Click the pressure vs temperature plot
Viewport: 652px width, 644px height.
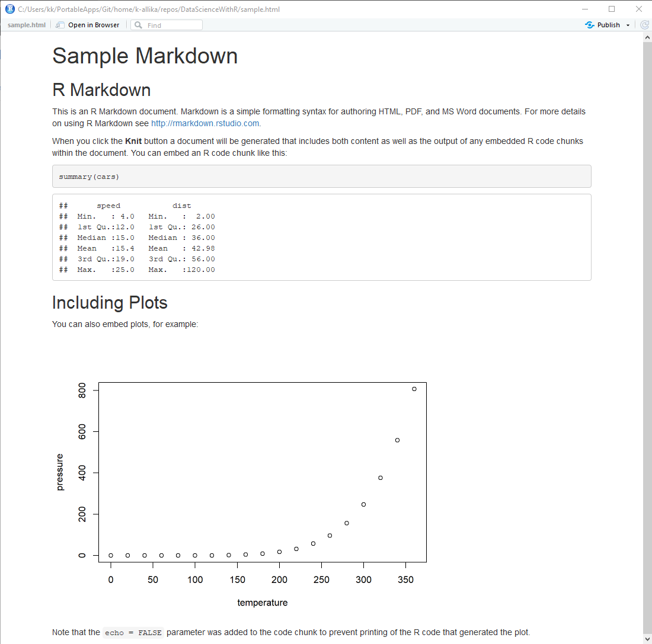tap(263, 474)
